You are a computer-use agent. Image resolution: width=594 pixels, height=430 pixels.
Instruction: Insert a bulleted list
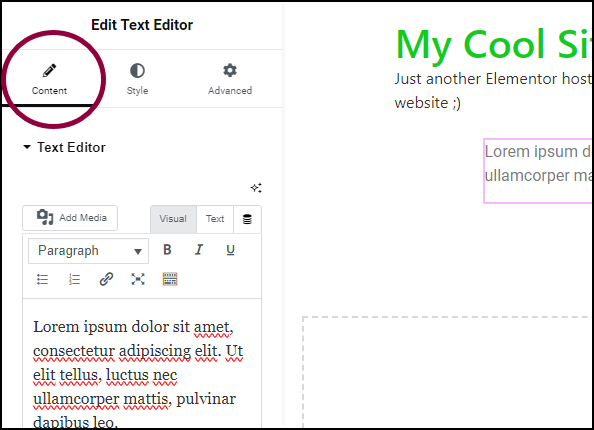[x=42, y=280]
